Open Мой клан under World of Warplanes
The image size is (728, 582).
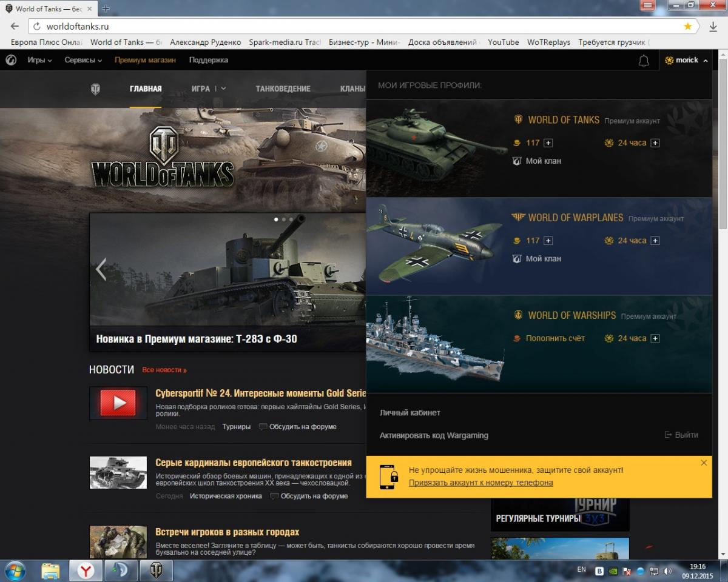544,259
